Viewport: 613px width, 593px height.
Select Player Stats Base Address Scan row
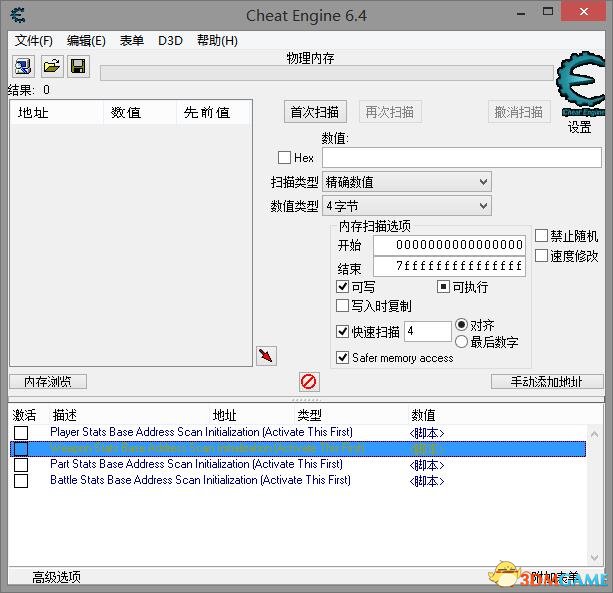(298, 433)
